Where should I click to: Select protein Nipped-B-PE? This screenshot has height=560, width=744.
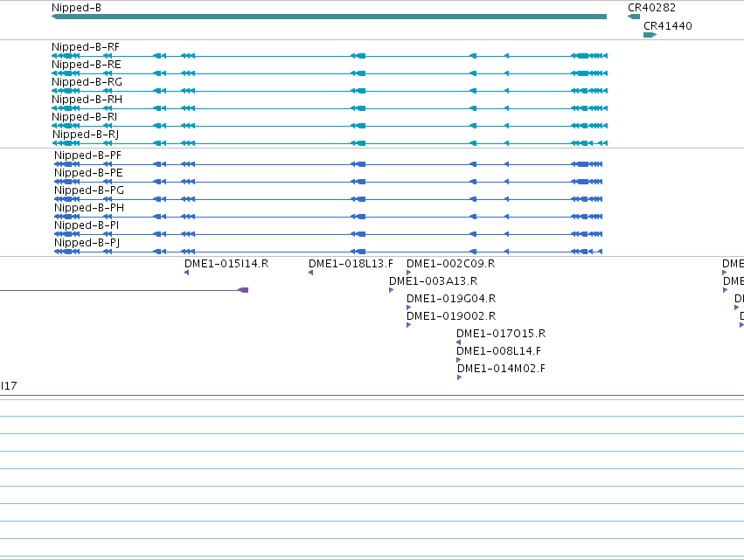tap(329, 182)
